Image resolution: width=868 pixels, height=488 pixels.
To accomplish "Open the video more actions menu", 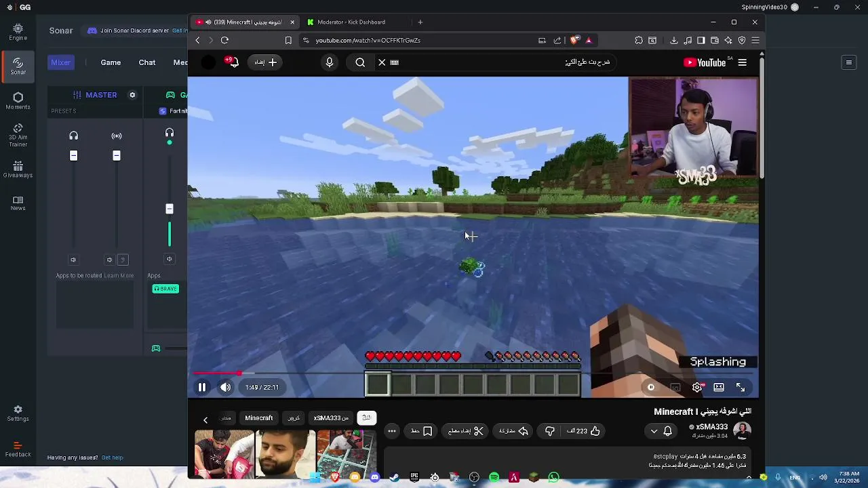I will [x=392, y=431].
